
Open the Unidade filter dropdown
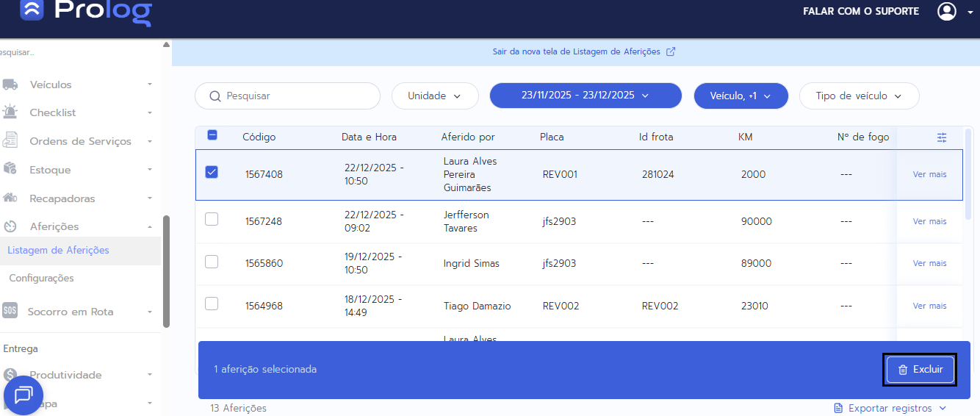[x=434, y=96]
